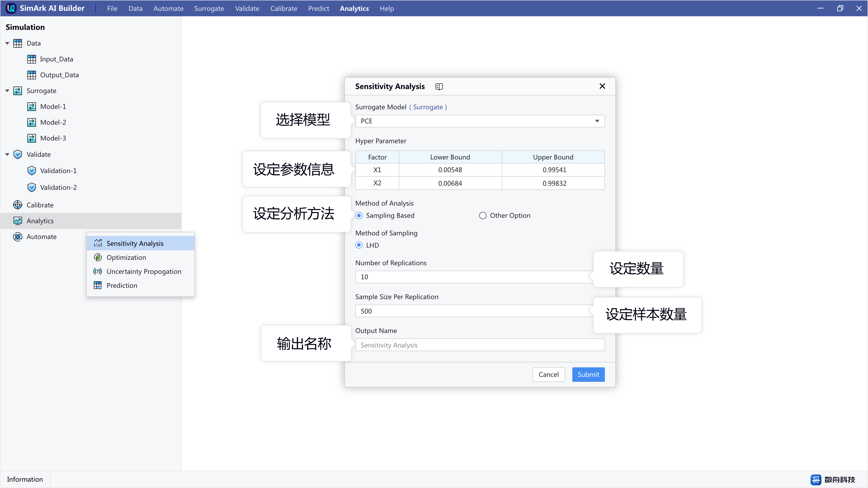Collapse the Validate tree node arrow
The image size is (868, 488).
coord(7,154)
